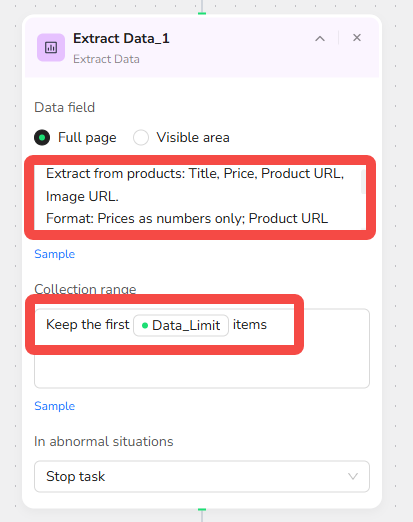Select the Visible area radio button
This screenshot has width=413, height=522.
click(141, 137)
